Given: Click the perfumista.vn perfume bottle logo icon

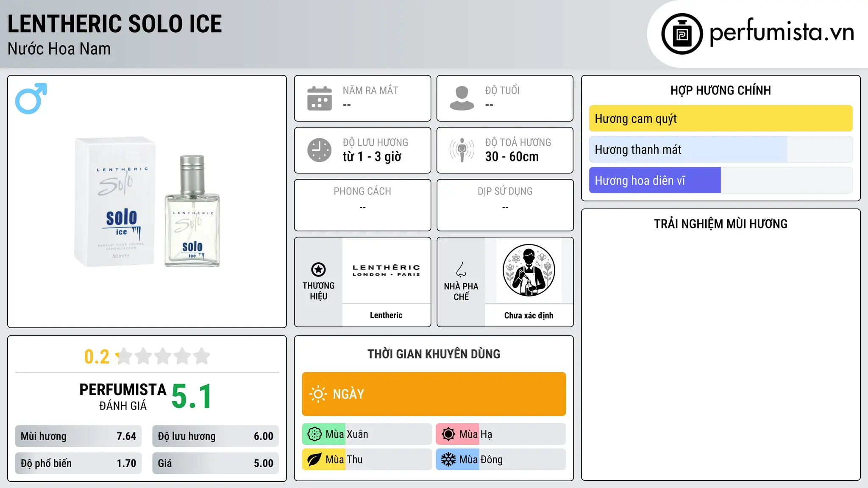Looking at the screenshot, I should (682, 34).
